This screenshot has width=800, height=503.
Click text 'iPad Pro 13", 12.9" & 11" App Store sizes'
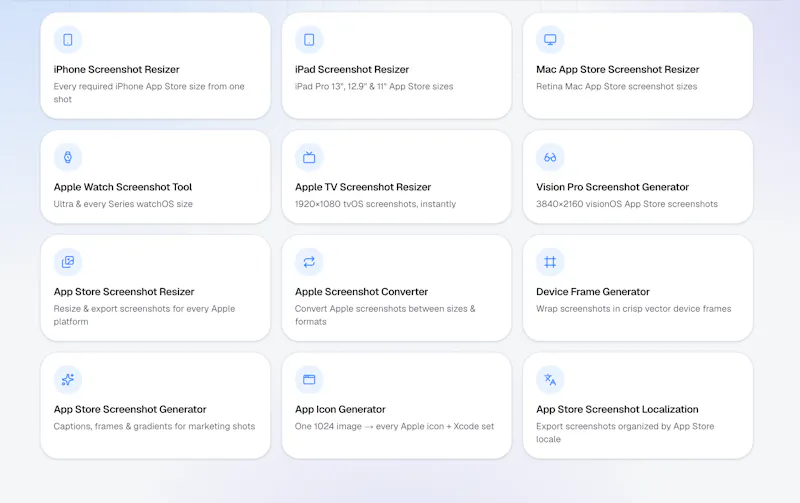[x=374, y=87]
